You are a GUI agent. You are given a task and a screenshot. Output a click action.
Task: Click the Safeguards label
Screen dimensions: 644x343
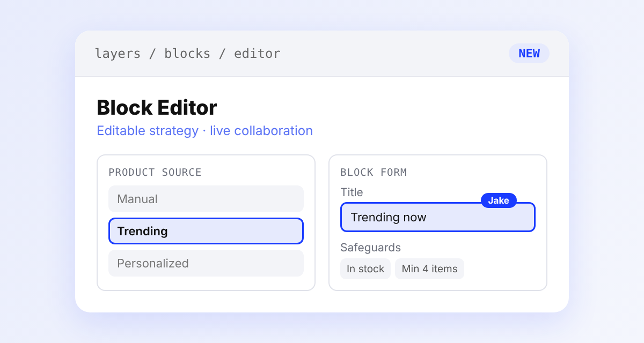point(370,248)
